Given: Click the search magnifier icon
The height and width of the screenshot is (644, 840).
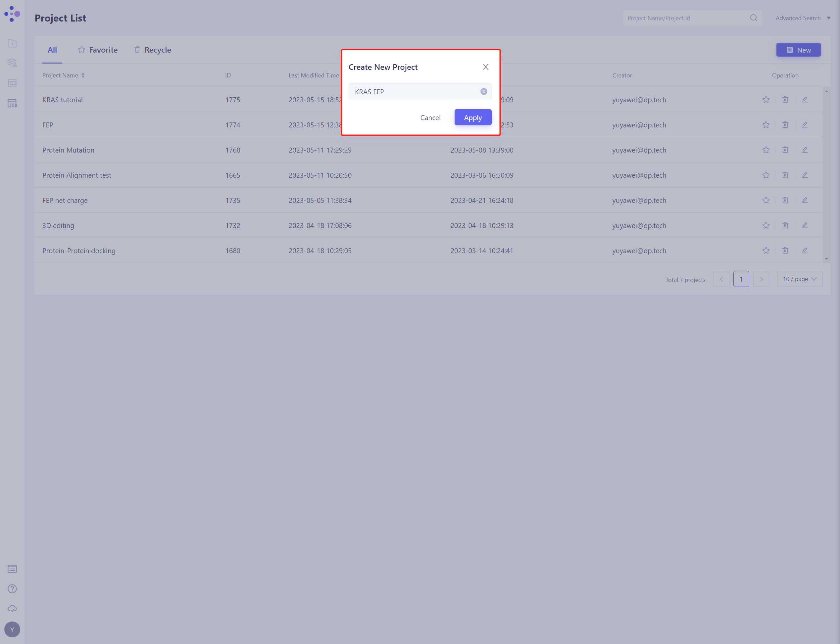Looking at the screenshot, I should [x=753, y=18].
